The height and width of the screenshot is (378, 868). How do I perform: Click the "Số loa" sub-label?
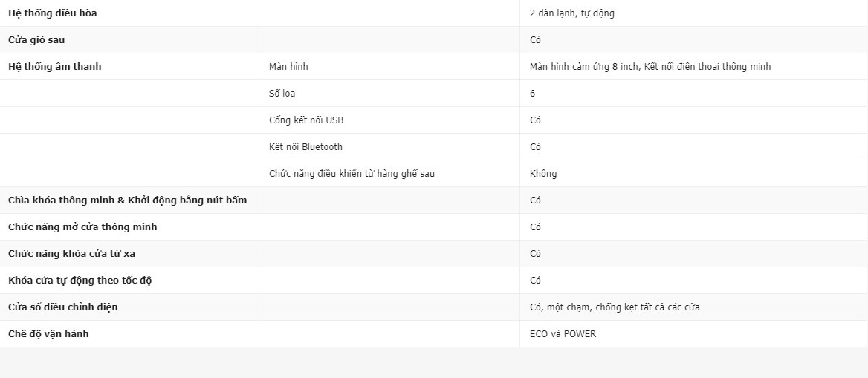[282, 94]
